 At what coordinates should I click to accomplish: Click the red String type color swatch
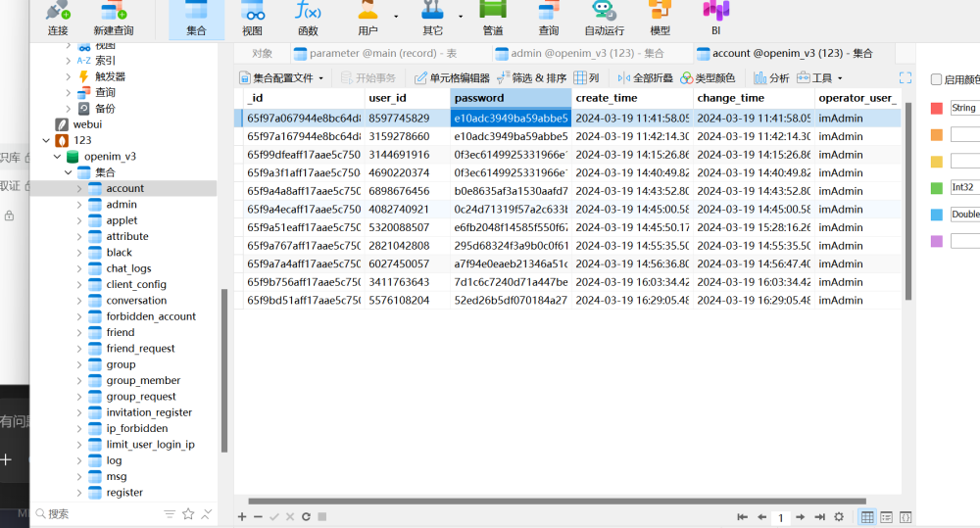click(x=937, y=108)
